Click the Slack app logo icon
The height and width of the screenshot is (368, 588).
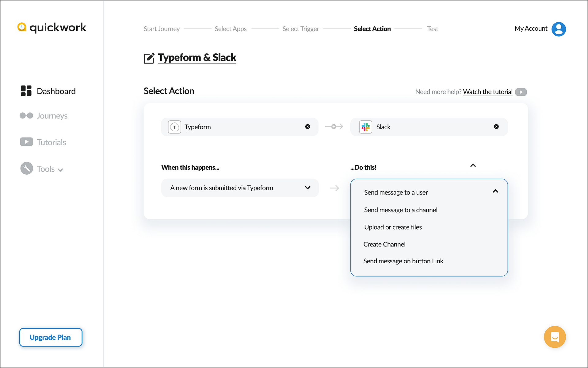click(x=365, y=127)
